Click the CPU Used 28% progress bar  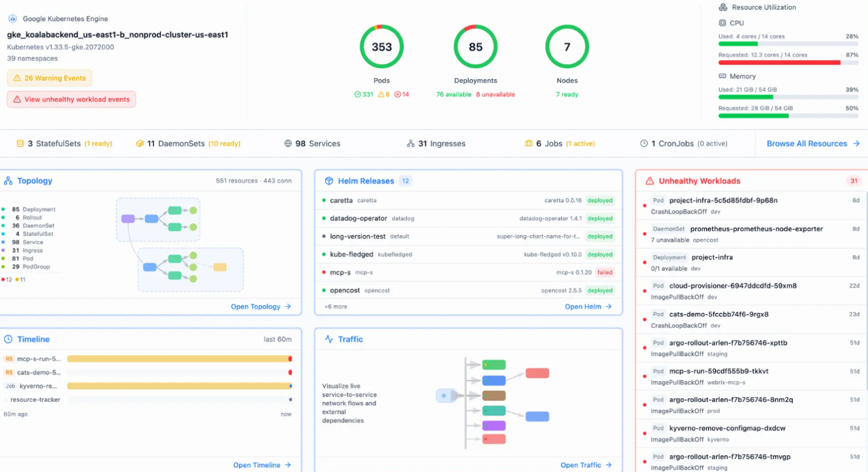point(788,44)
